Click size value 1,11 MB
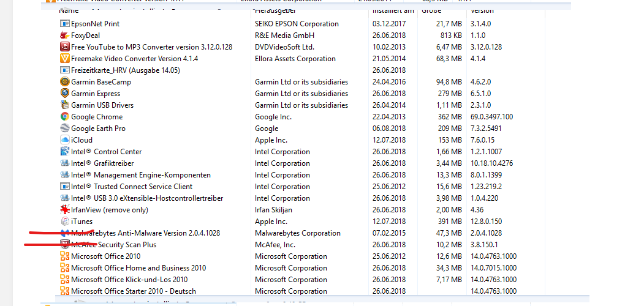Image resolution: width=644 pixels, height=306 pixels. click(449, 105)
